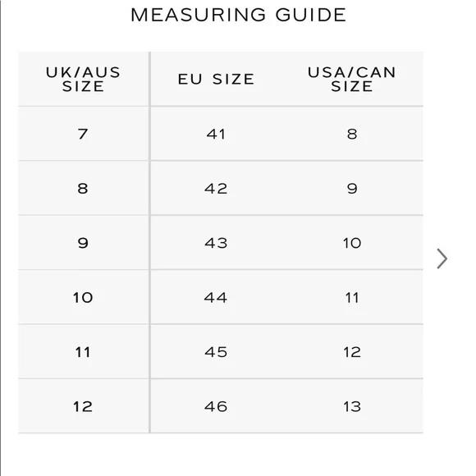Select the EU SIZE column header
Viewport: 476px width, 476px height.
click(216, 80)
